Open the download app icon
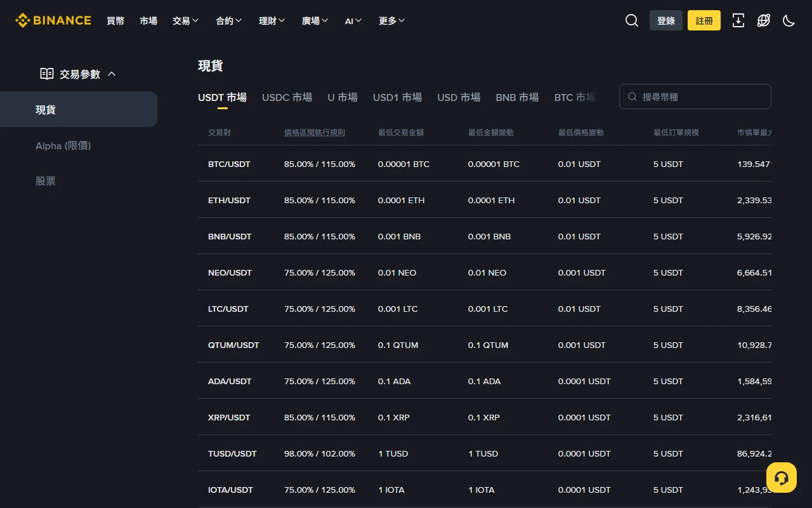 (738, 20)
